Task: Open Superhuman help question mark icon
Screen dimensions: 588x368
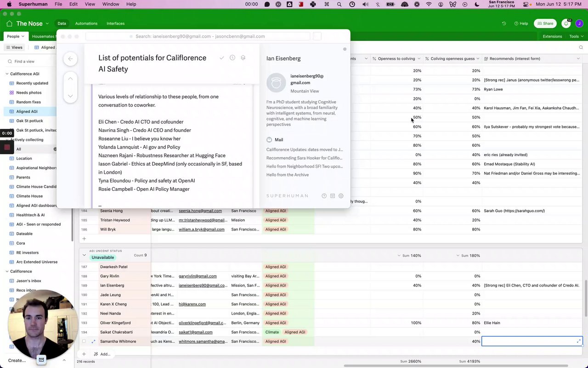Action: click(324, 196)
